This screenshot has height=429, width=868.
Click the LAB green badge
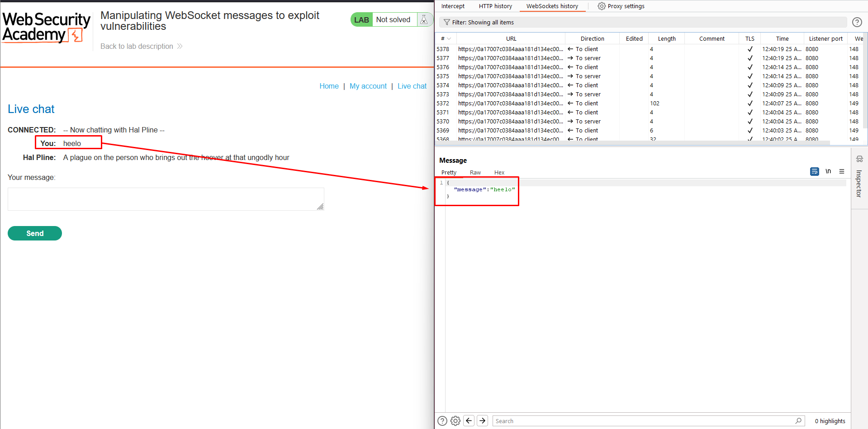361,19
